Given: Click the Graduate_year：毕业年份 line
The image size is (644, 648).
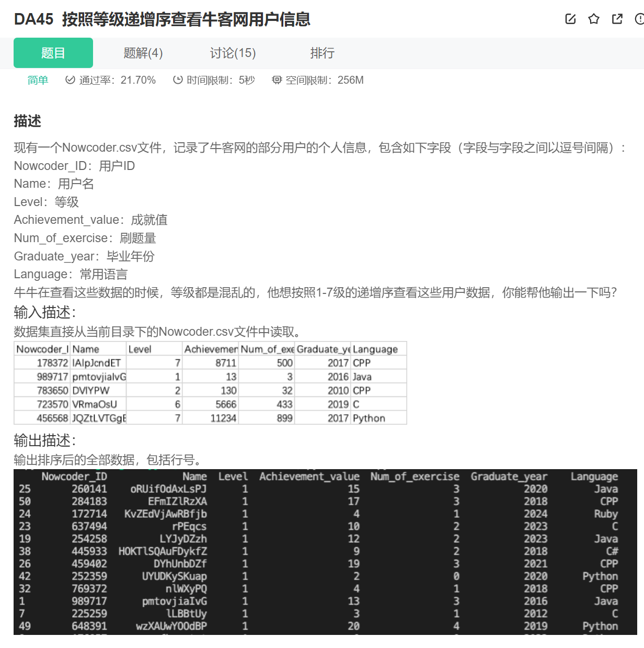Looking at the screenshot, I should pyautogui.click(x=84, y=256).
